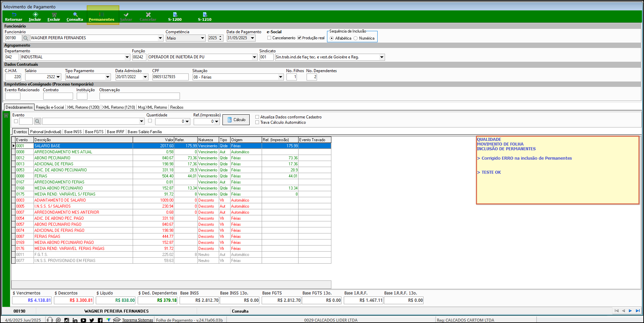Open the Bases Salário Família tab
This screenshot has width=644, height=323.
click(145, 132)
